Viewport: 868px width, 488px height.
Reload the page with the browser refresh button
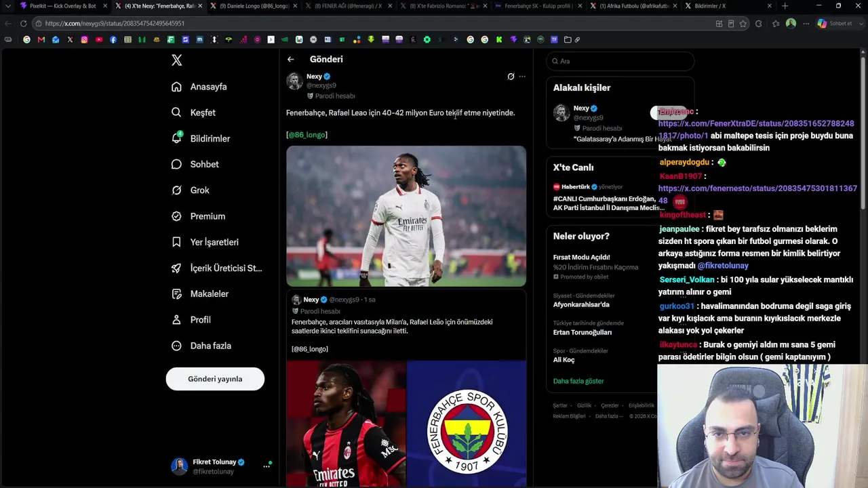[23, 23]
